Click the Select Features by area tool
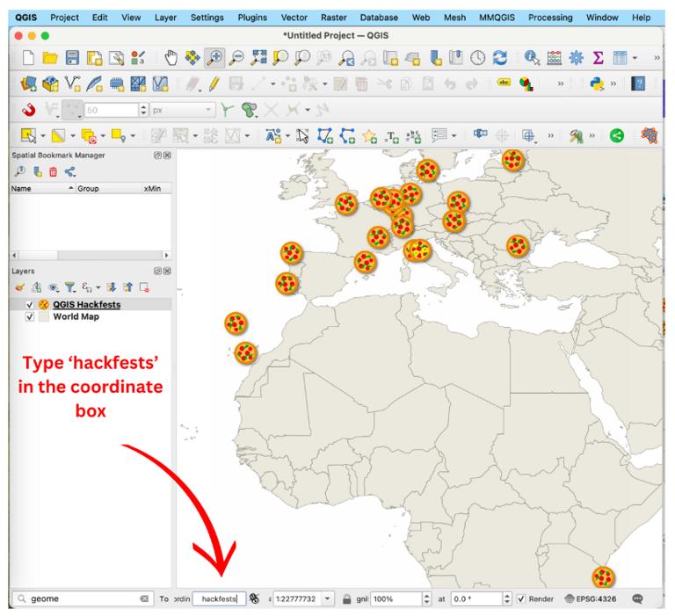Screen dimensions: 675x616 click(x=28, y=136)
